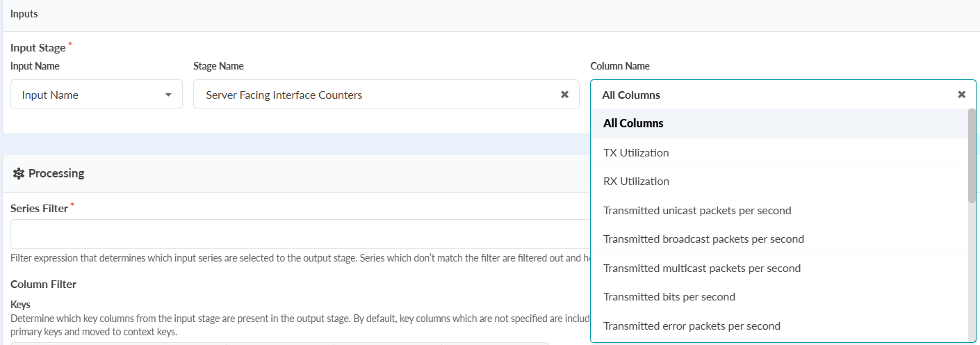Select Transmitted broadcast packets per second
The height and width of the screenshot is (345, 980).
(x=703, y=239)
